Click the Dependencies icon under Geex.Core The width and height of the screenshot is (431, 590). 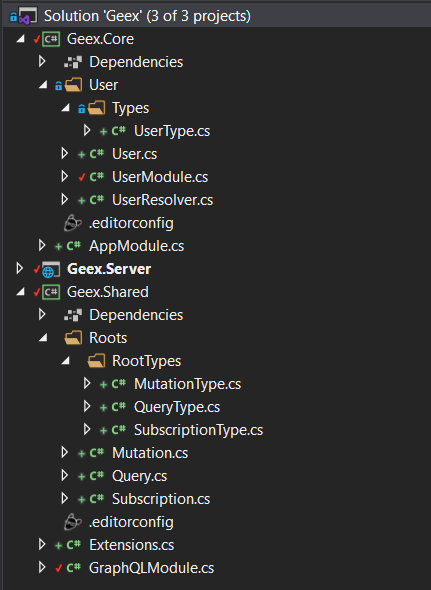(73, 62)
